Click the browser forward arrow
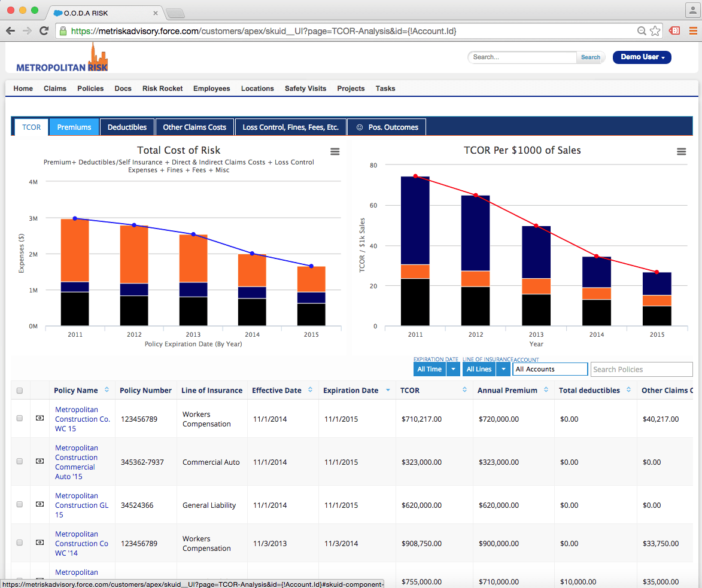The height and width of the screenshot is (588, 702). tap(28, 31)
